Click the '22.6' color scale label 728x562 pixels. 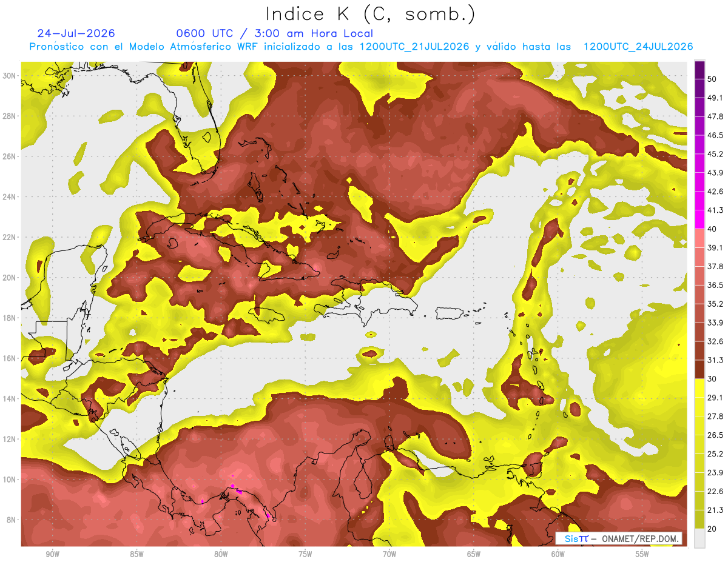point(715,492)
